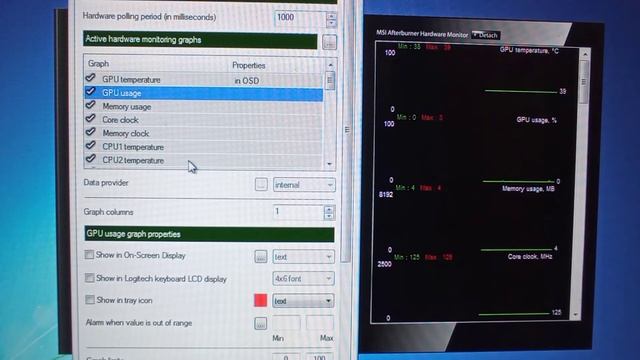The width and height of the screenshot is (640, 360).
Task: Open the On-Screen Display text dropdown
Action: (303, 257)
